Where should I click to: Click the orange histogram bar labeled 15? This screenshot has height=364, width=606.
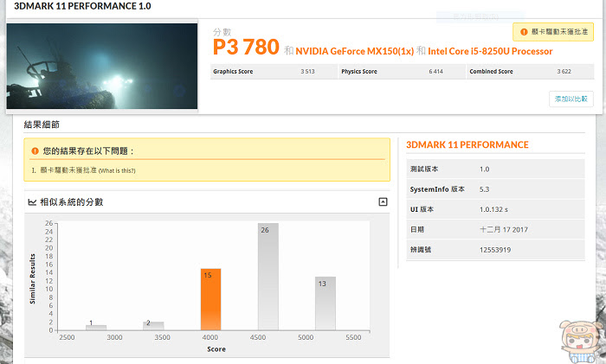pyautogui.click(x=210, y=299)
